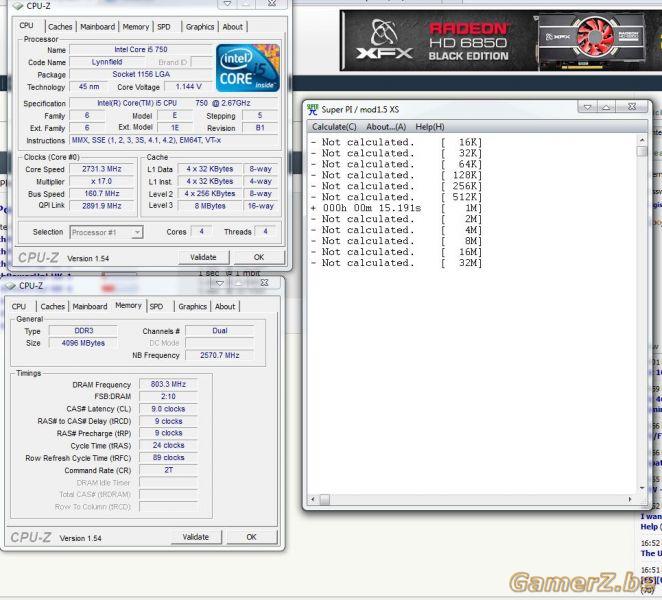Click the Super PI horizontal scrollbar right arrow
The height and width of the screenshot is (600, 662).
point(630,499)
